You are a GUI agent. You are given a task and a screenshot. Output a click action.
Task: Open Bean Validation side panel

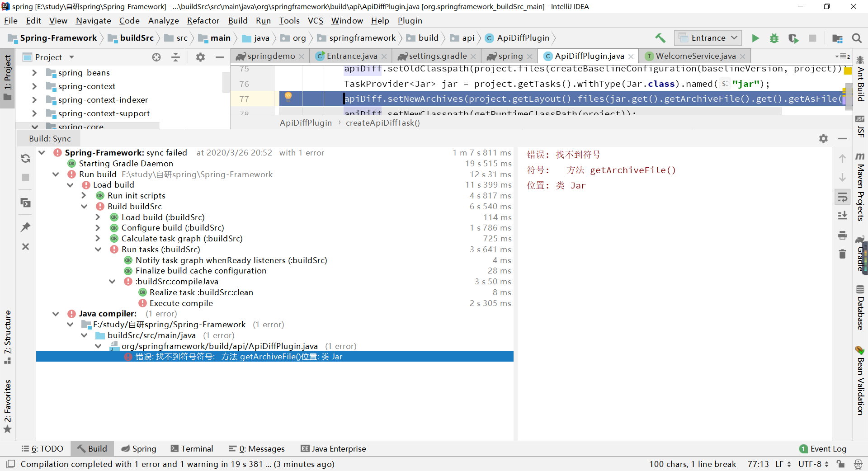click(860, 381)
